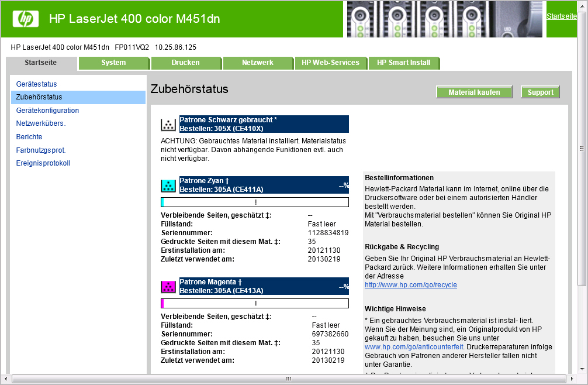Click the IP address 10.25.86.125

(x=175, y=47)
